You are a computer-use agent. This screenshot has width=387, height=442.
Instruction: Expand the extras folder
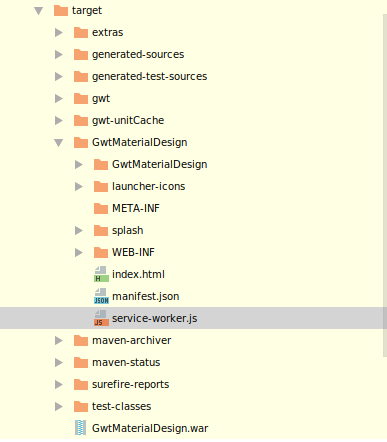tap(59, 32)
